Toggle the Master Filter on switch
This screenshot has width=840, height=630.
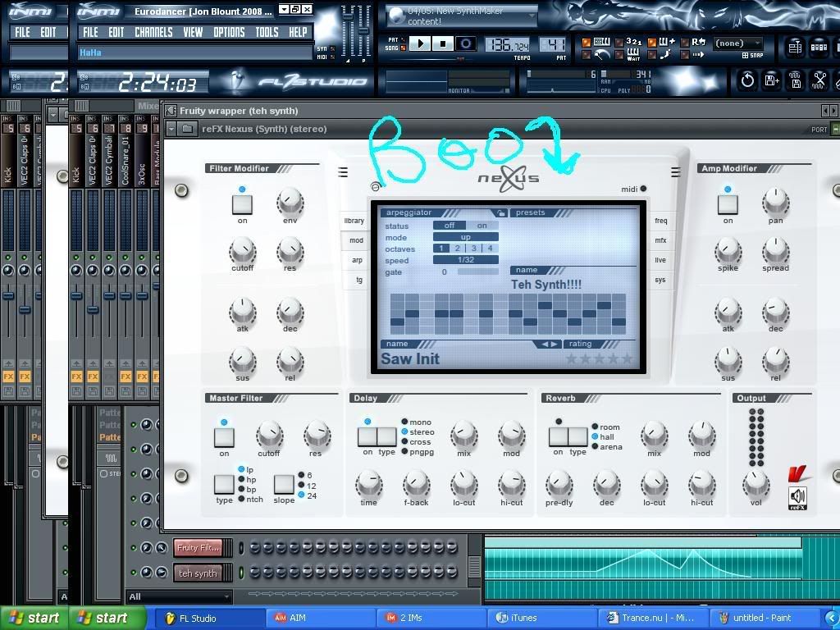pos(224,437)
